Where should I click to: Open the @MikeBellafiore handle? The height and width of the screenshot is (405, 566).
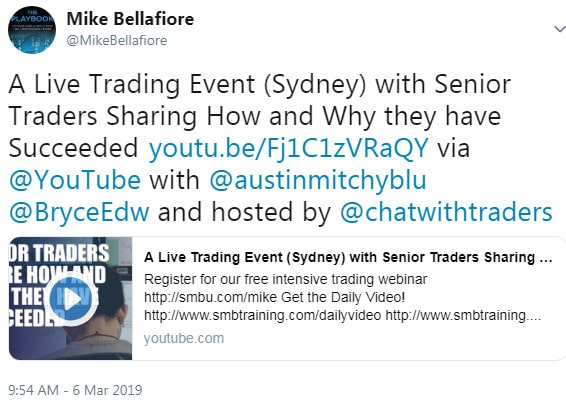point(117,40)
